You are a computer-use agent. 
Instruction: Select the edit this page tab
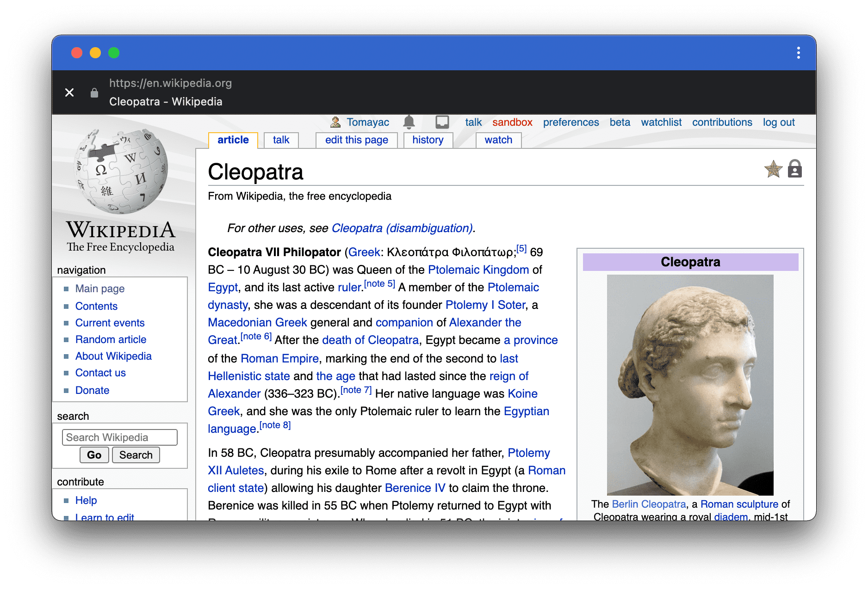point(356,140)
